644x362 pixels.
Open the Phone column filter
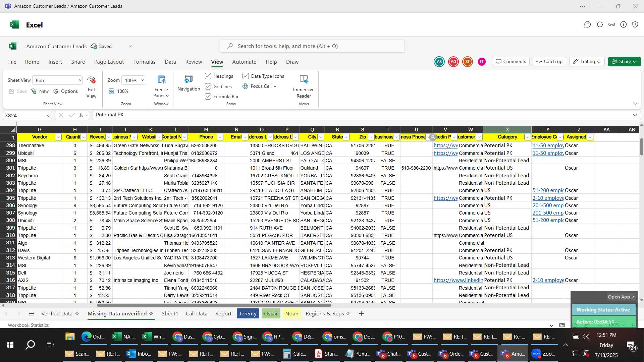tap(220, 137)
